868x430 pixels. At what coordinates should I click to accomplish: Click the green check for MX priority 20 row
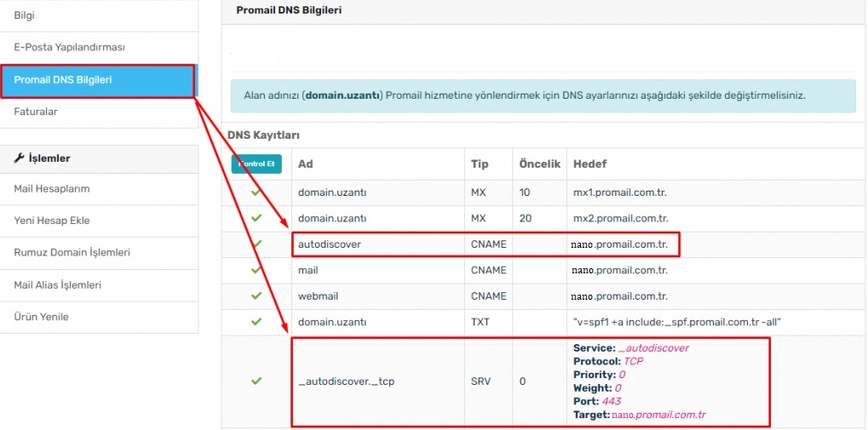pyautogui.click(x=256, y=218)
